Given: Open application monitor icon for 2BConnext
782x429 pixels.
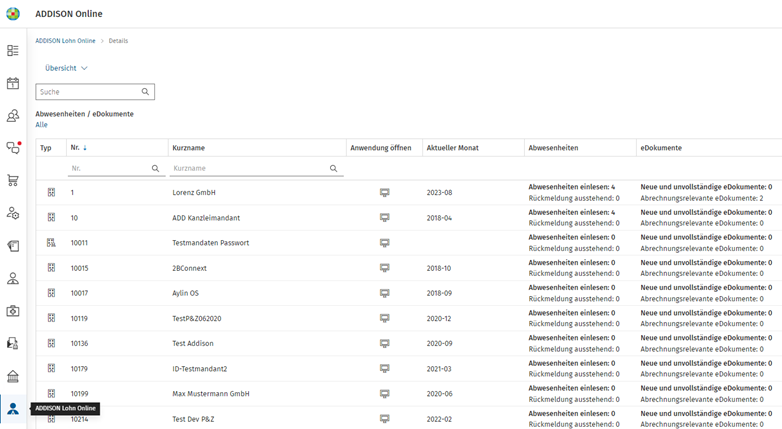Looking at the screenshot, I should point(385,268).
